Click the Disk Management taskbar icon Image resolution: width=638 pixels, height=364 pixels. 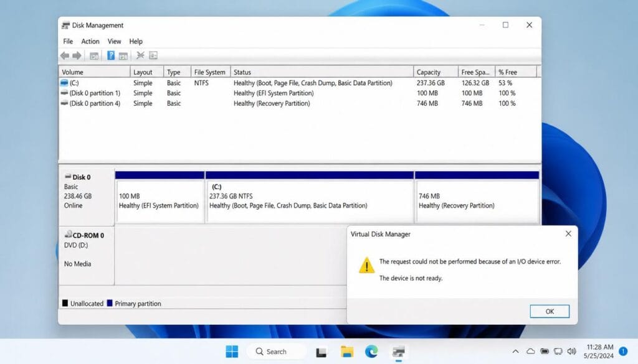pos(398,352)
